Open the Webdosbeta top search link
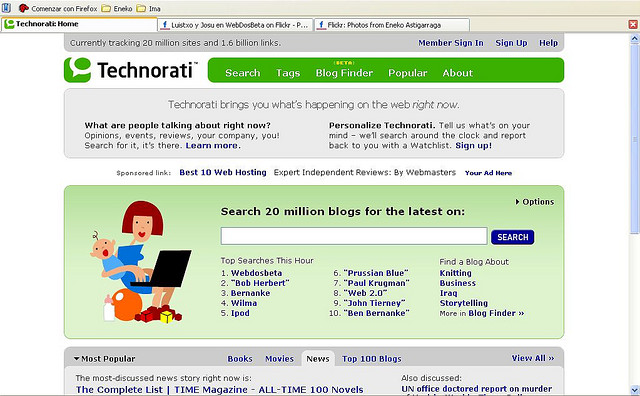 pyautogui.click(x=256, y=273)
